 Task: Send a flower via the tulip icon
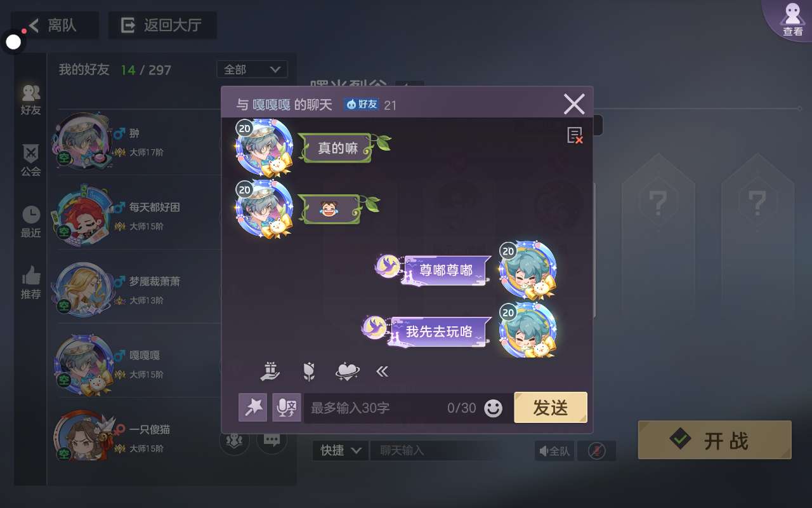(x=309, y=371)
